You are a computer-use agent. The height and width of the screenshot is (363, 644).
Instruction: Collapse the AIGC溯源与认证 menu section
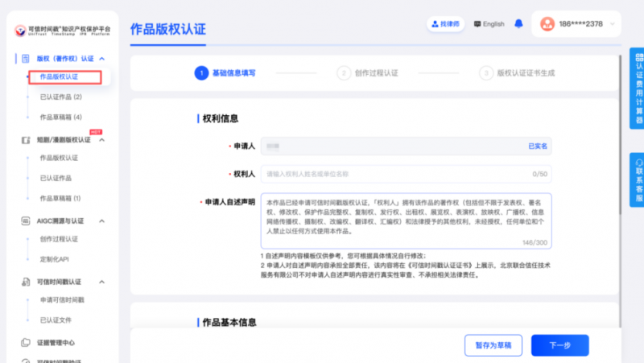click(x=102, y=220)
